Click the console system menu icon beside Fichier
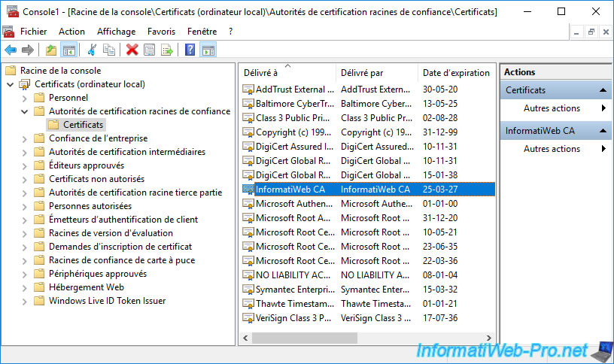 click(x=8, y=32)
